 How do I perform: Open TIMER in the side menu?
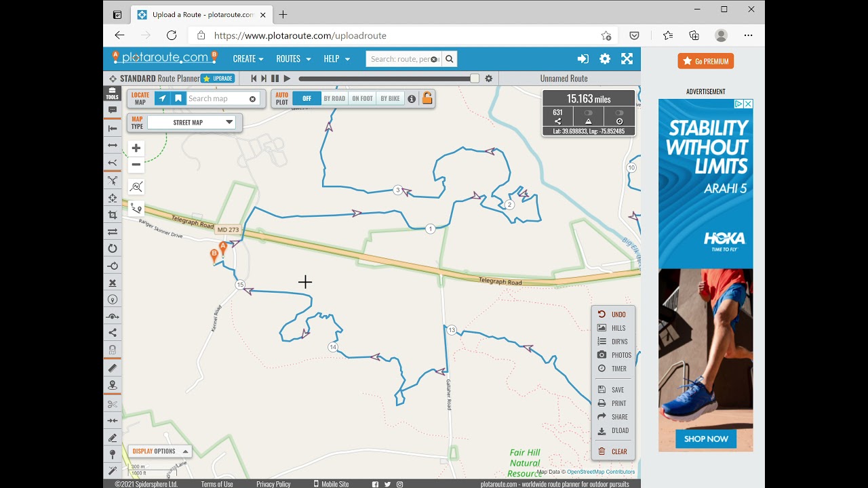612,369
